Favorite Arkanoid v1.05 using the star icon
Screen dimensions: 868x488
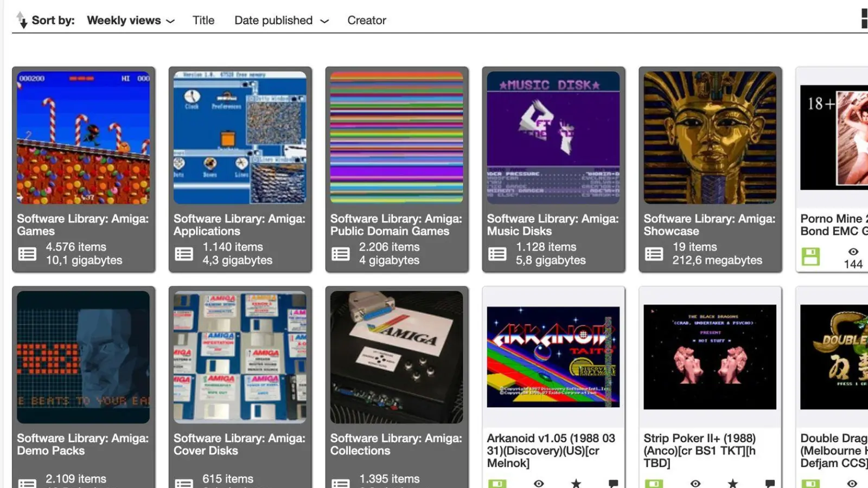(576, 483)
